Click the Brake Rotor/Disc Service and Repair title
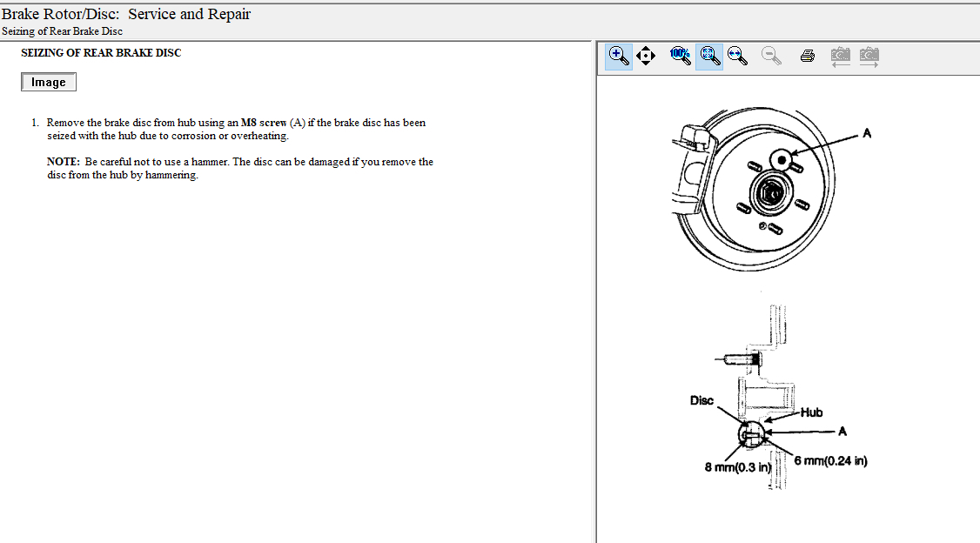Screen dimensions: 980x543 click(126, 14)
